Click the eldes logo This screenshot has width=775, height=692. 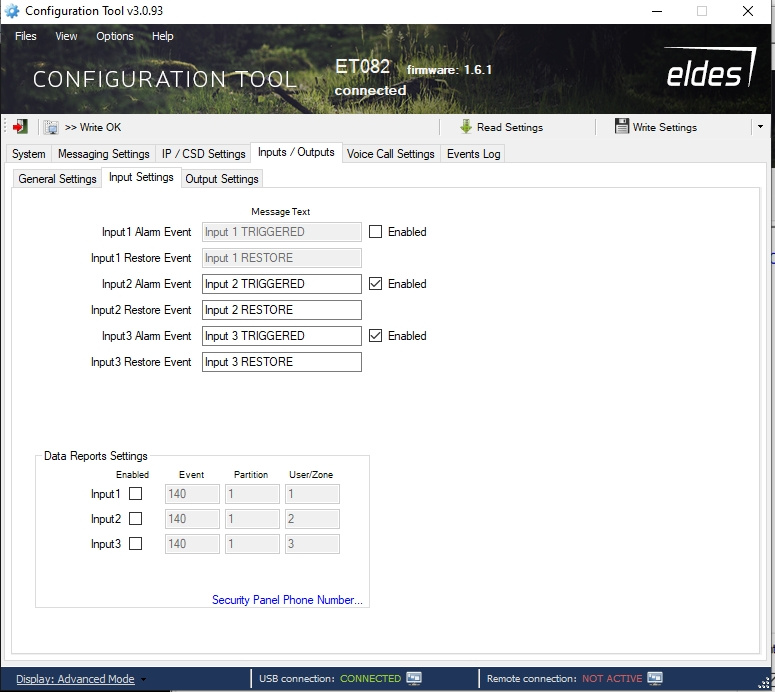[704, 74]
